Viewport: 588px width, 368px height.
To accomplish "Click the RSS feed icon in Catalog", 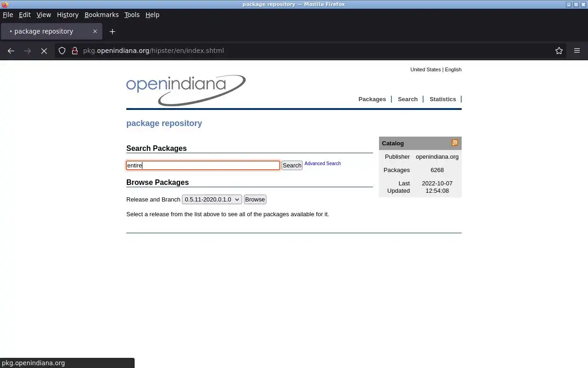I will [x=455, y=143].
